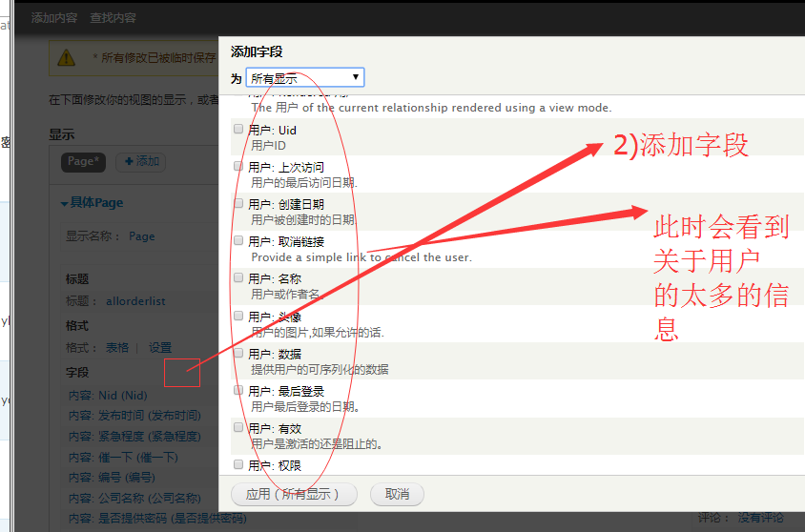The height and width of the screenshot is (532, 805).
Task: Enable the 用户: 最后登录 checkbox
Action: point(238,390)
